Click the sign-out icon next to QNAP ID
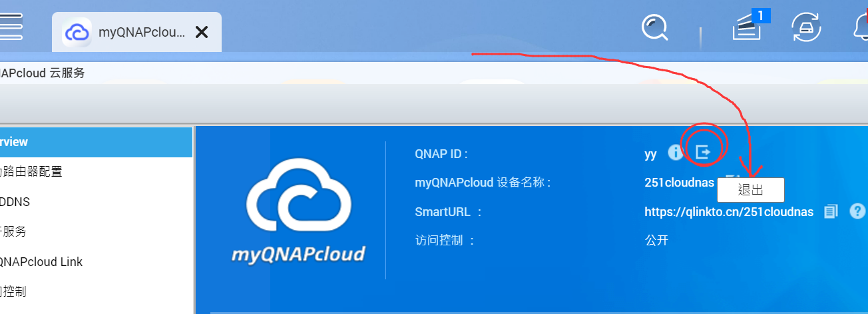 click(703, 153)
